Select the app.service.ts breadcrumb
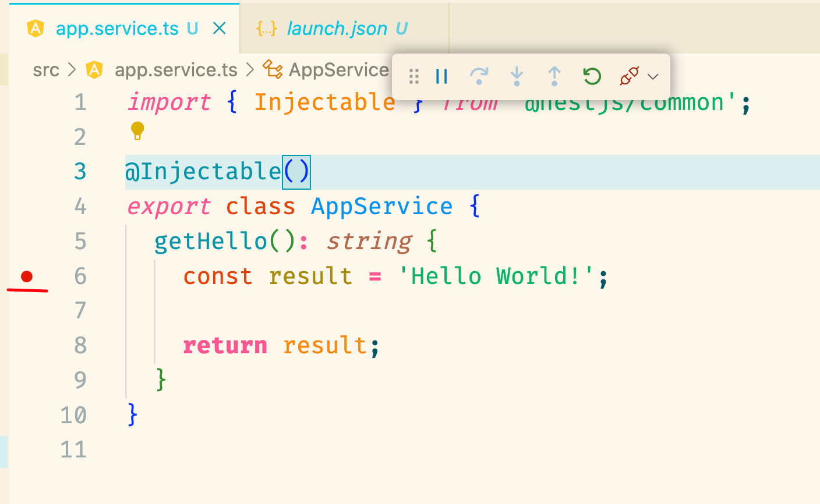The width and height of the screenshot is (820, 504). click(x=176, y=70)
